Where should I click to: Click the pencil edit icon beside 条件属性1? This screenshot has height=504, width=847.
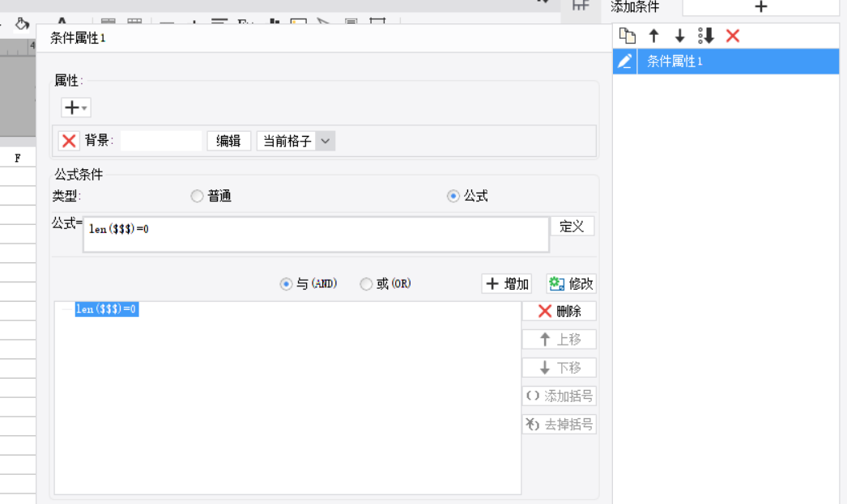(x=625, y=61)
